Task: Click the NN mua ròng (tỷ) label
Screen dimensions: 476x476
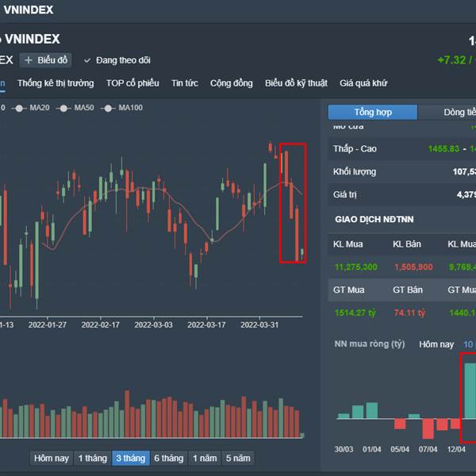Action: (x=370, y=344)
